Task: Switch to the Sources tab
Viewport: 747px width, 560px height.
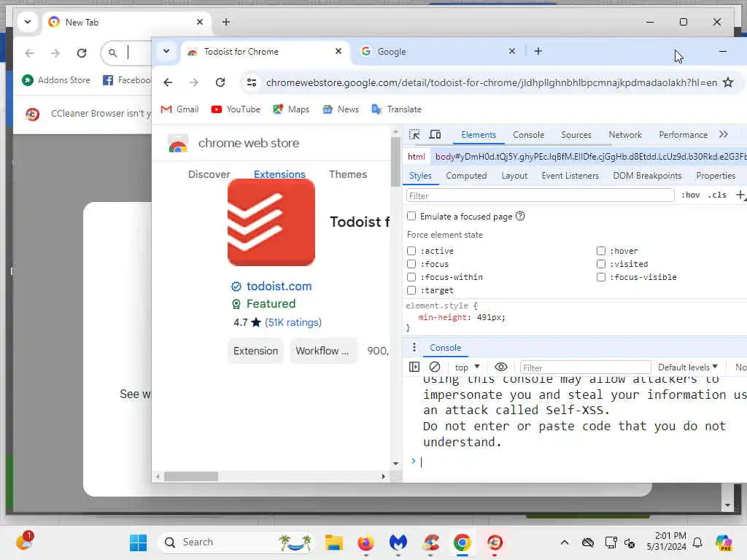Action: coord(576,135)
